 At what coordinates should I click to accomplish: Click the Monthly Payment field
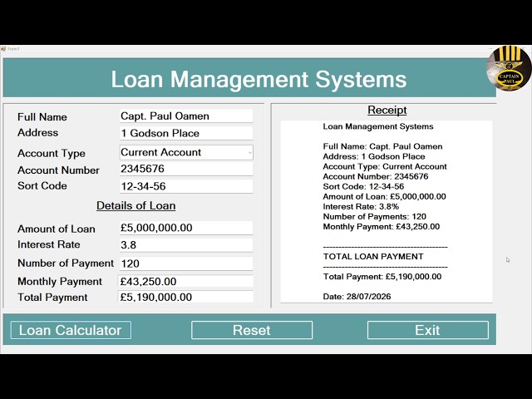click(185, 281)
